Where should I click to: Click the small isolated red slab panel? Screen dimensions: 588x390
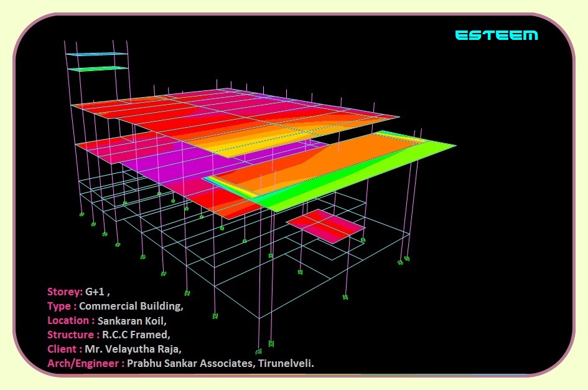325,226
